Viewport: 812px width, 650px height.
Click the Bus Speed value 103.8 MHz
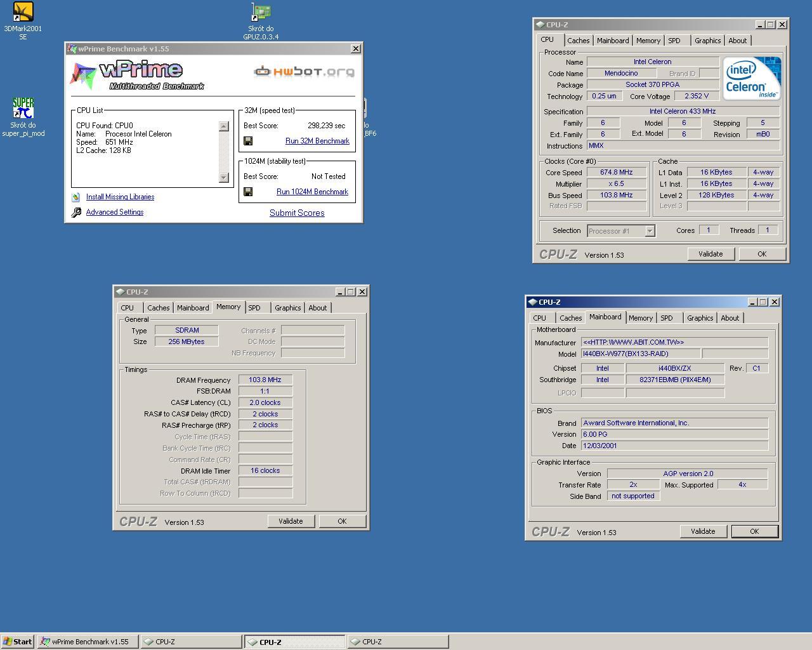coord(617,196)
